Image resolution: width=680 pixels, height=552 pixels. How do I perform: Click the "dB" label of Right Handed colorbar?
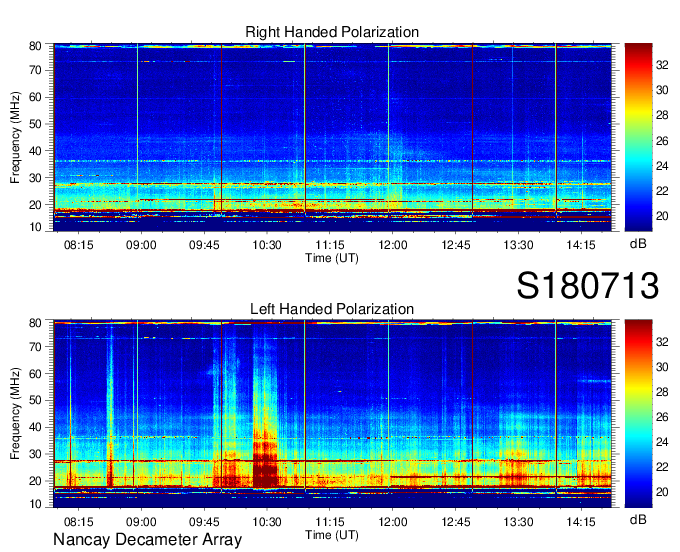click(638, 244)
